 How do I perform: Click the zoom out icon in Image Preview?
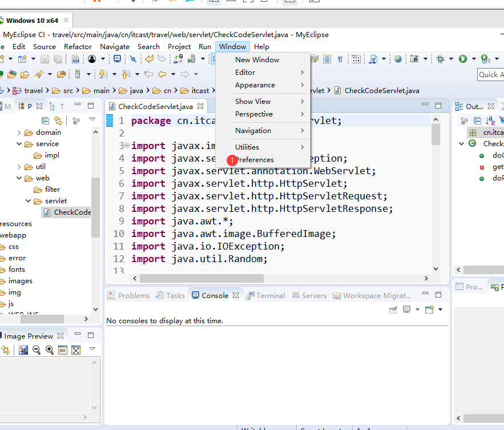(x=37, y=350)
